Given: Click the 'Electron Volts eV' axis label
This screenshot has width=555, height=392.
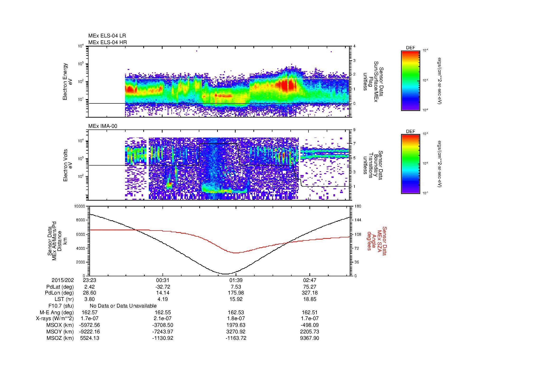Looking at the screenshot, I should 67,165.
